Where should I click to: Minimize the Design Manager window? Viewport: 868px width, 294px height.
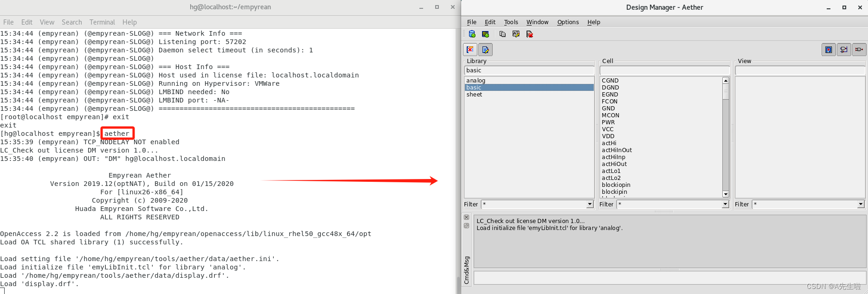[x=828, y=7]
